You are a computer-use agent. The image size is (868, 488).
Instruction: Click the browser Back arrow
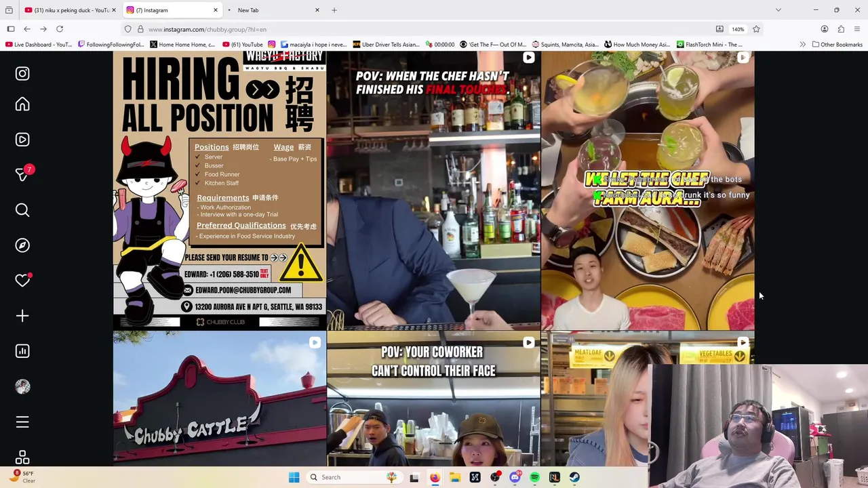click(27, 29)
